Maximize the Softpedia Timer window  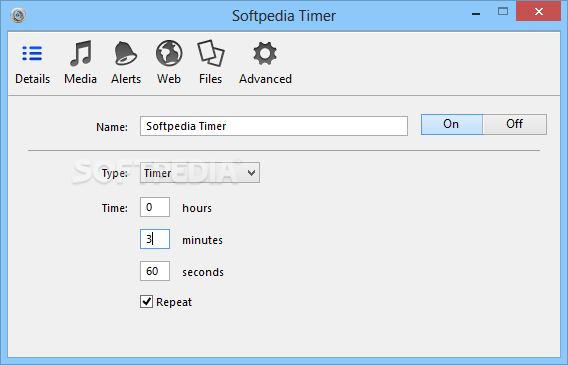[x=503, y=12]
